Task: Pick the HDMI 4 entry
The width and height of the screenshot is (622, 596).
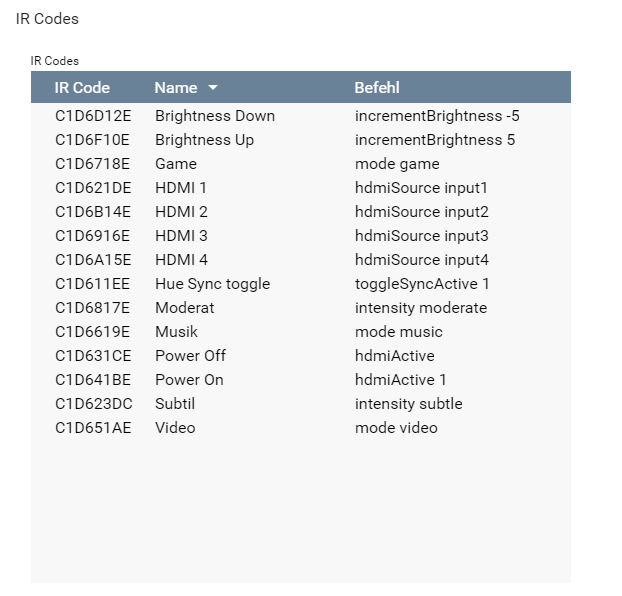Action: pos(181,260)
